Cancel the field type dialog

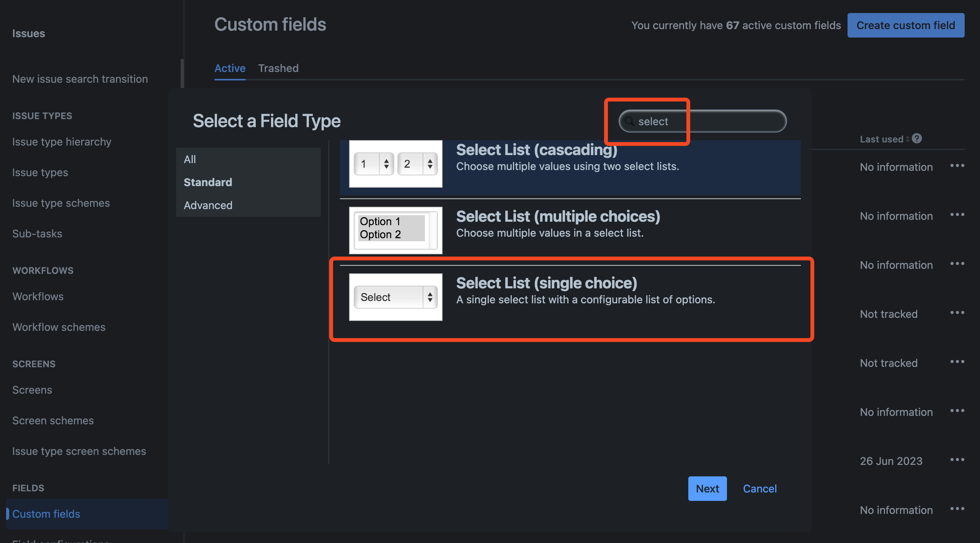759,489
